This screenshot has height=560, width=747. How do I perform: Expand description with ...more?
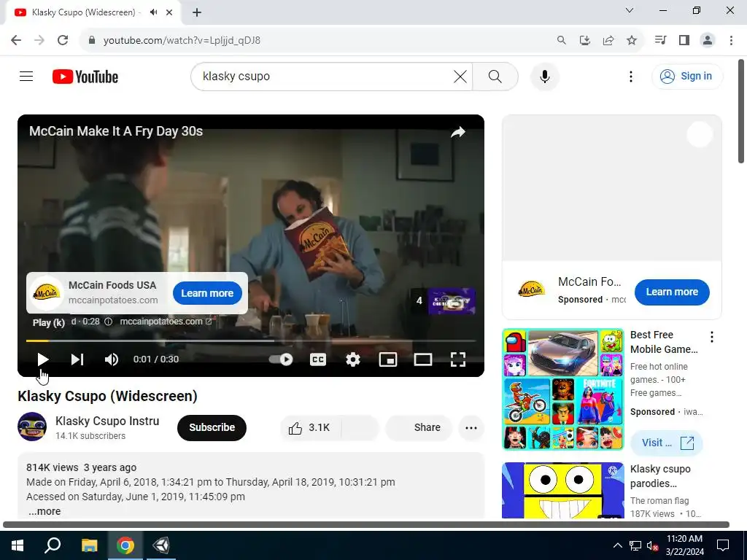click(x=44, y=511)
